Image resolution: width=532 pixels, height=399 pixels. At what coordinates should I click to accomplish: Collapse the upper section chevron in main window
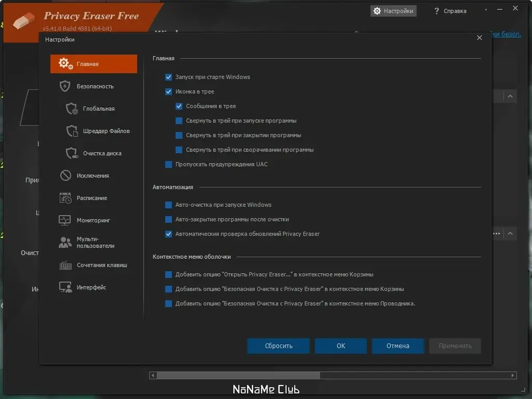click(x=510, y=96)
